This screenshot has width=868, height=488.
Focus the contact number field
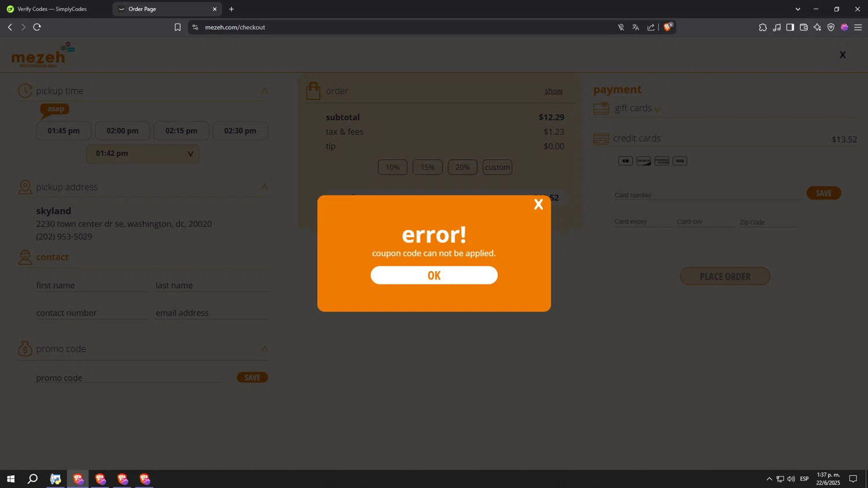coord(92,313)
